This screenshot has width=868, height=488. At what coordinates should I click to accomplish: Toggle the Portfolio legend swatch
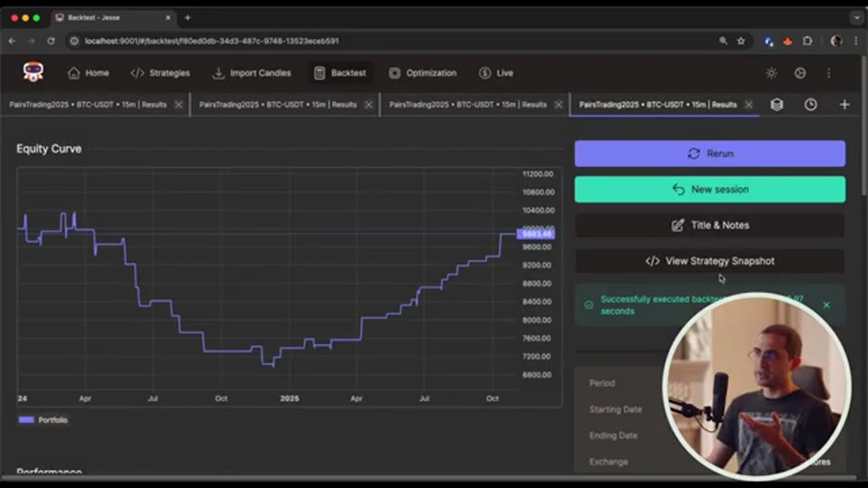click(26, 420)
